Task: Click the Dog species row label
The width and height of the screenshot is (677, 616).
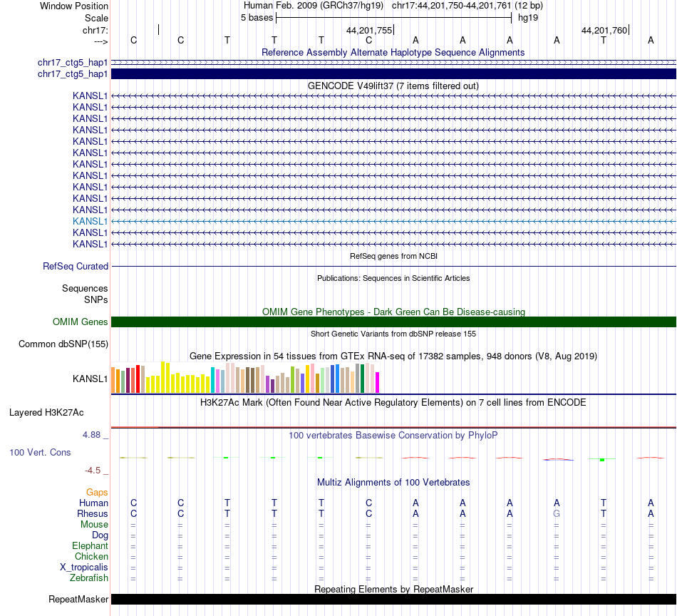Action: click(x=100, y=535)
